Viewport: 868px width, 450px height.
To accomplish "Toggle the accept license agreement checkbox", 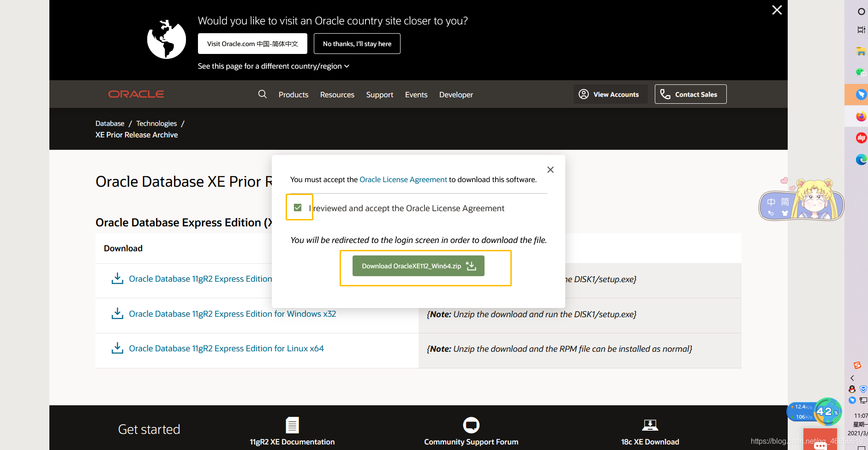I will [x=298, y=207].
